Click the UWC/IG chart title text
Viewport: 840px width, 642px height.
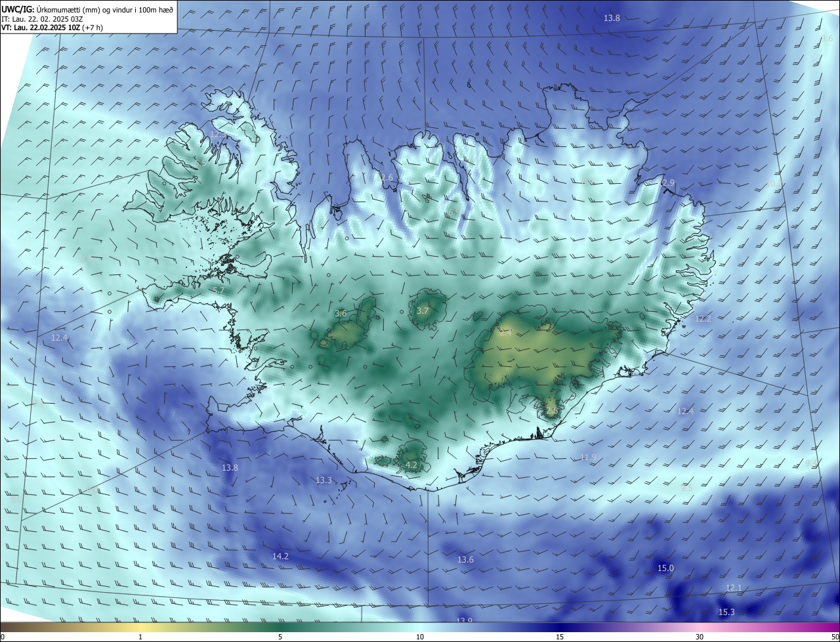point(87,9)
